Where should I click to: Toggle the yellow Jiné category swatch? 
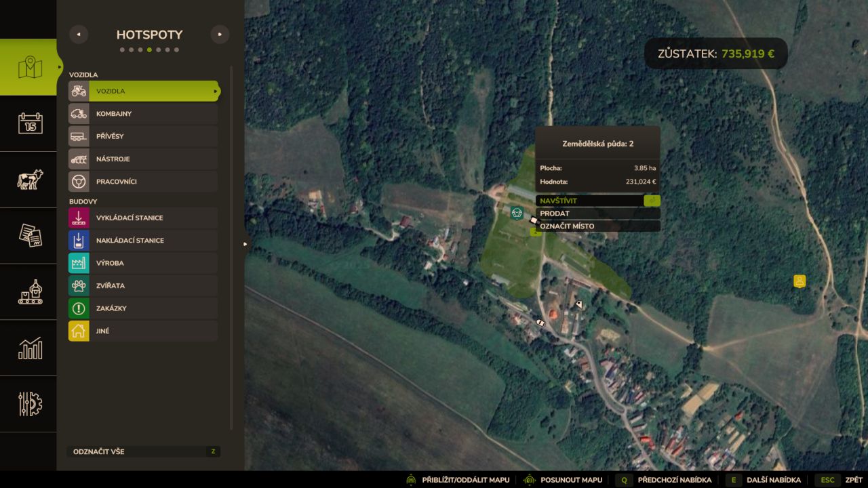pyautogui.click(x=79, y=331)
